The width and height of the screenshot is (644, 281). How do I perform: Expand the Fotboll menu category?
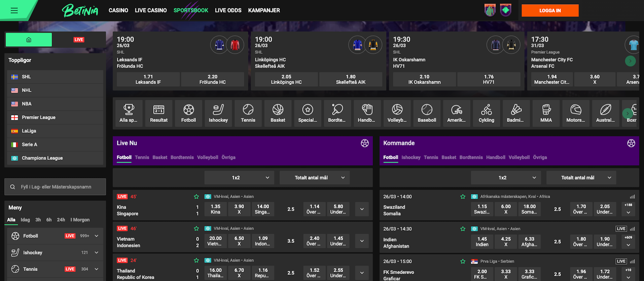click(97, 236)
